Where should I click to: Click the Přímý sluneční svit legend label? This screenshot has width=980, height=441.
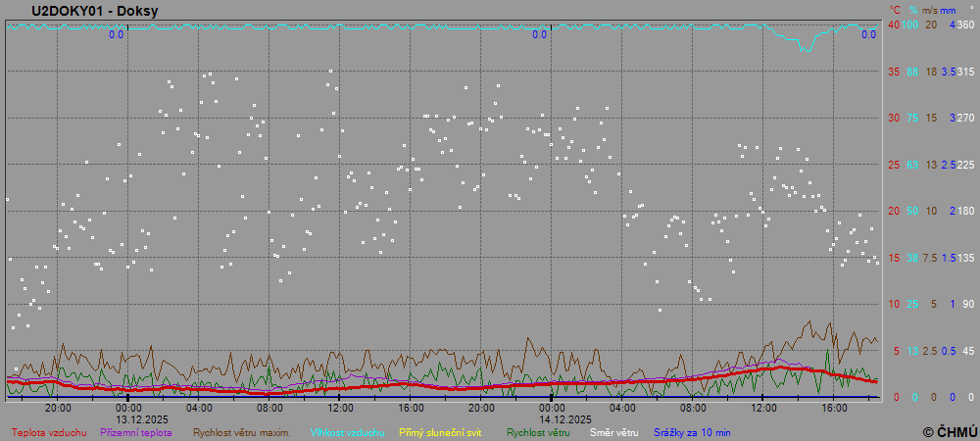pos(440,432)
